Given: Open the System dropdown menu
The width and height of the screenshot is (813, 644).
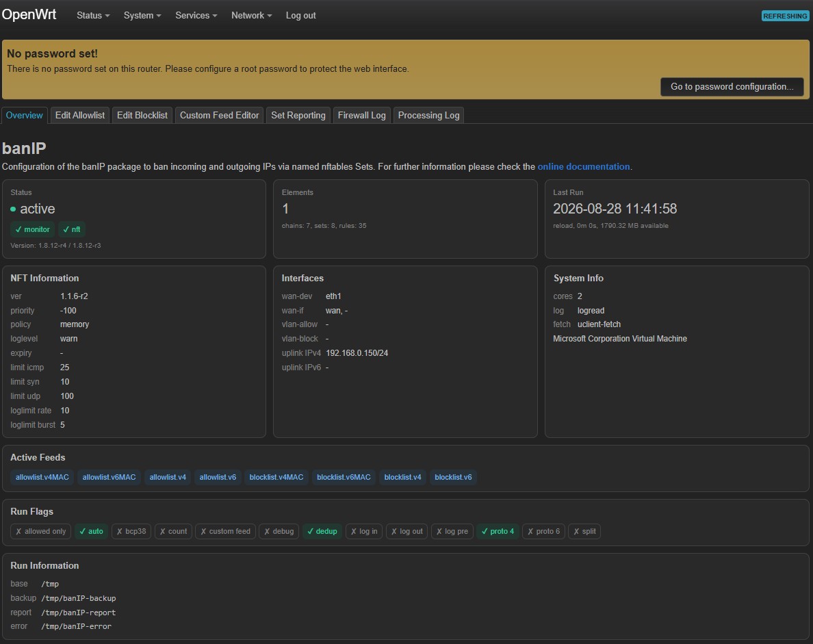Looking at the screenshot, I should [142, 16].
